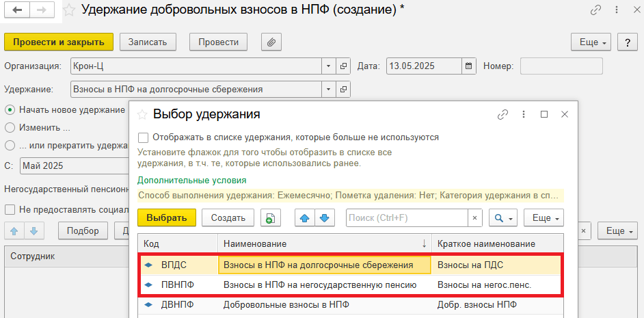644x318 pixels.
Task: Click the copy link icon in dialog
Action: point(503,114)
